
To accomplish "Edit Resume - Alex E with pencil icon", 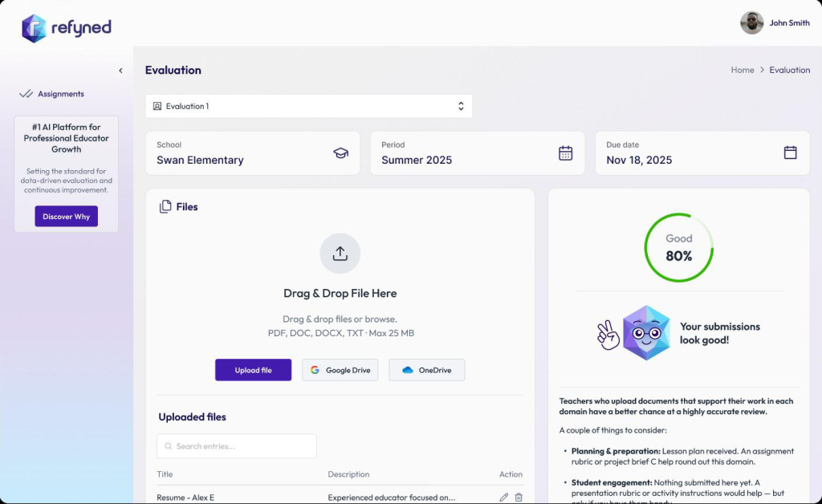I will [x=503, y=498].
